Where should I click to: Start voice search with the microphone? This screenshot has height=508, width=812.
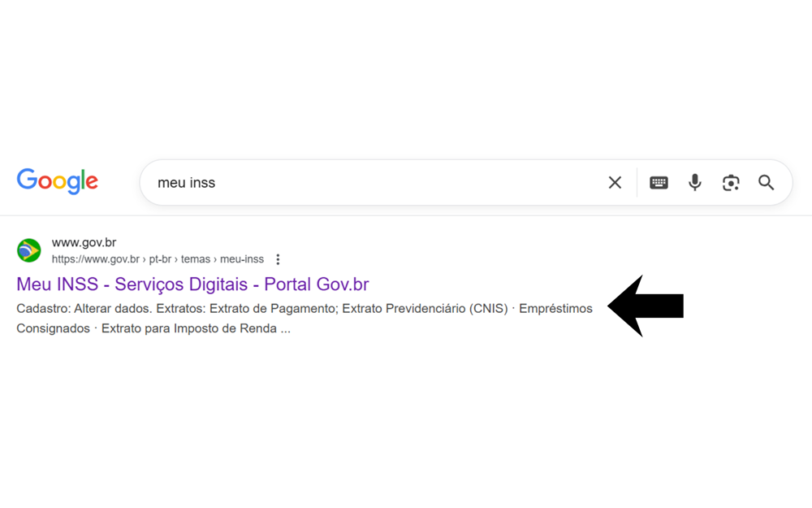tap(694, 183)
